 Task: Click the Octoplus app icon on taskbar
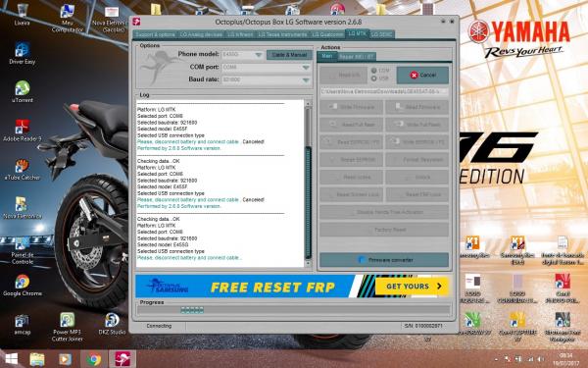pyautogui.click(x=122, y=359)
